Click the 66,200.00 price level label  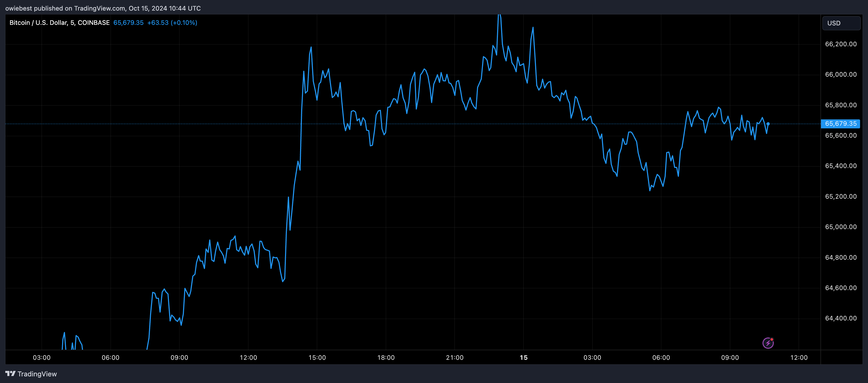tap(841, 44)
